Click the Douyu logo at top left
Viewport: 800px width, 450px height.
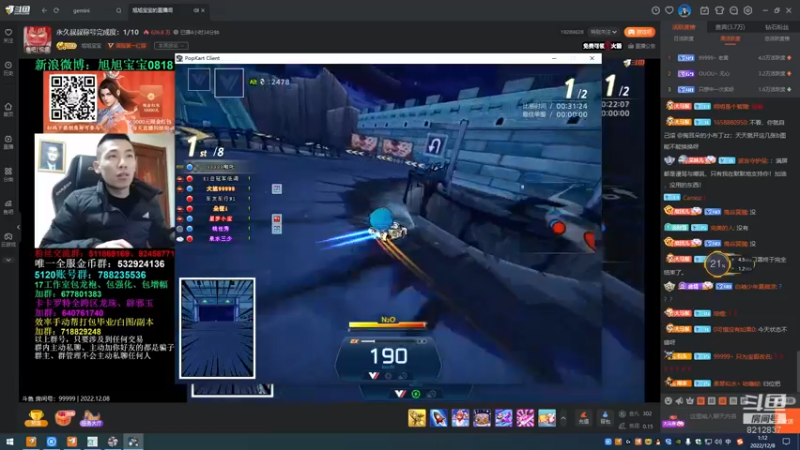coord(17,10)
